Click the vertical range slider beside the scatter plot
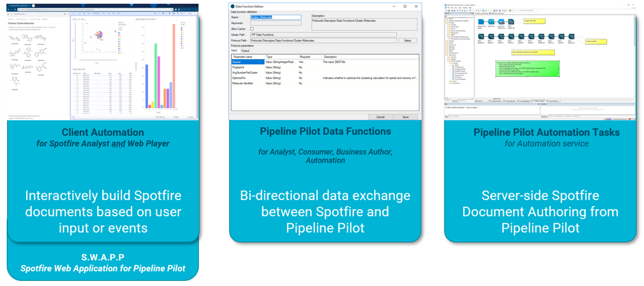Image resolution: width=644 pixels, height=286 pixels. pyautogui.click(x=75, y=40)
